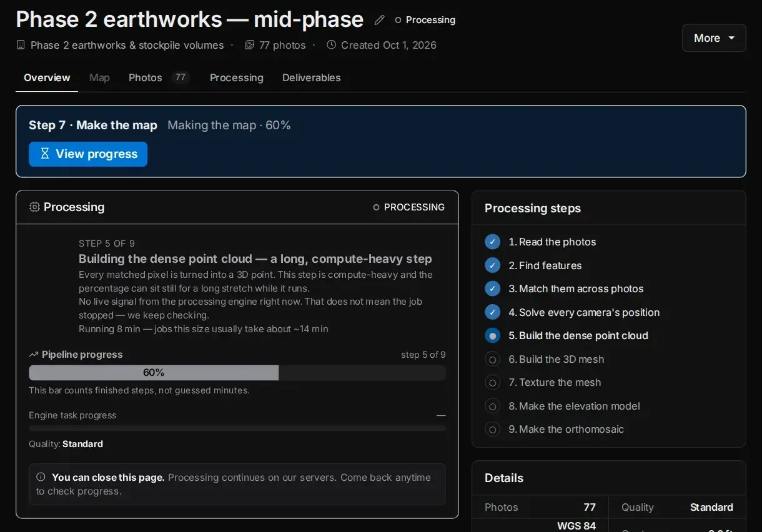Click "This bar counts finished steps" note
Image resolution: width=762 pixels, height=532 pixels.
tap(139, 391)
